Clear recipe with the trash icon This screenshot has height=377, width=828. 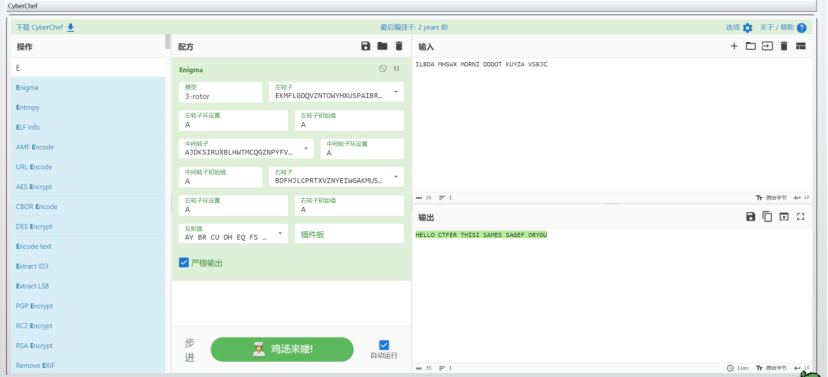(x=399, y=46)
